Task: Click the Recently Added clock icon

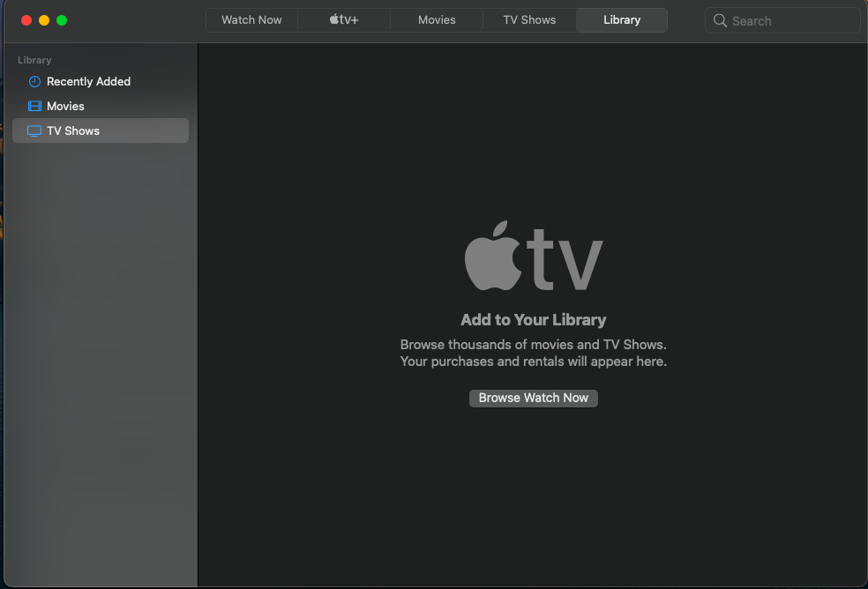Action: pyautogui.click(x=34, y=82)
